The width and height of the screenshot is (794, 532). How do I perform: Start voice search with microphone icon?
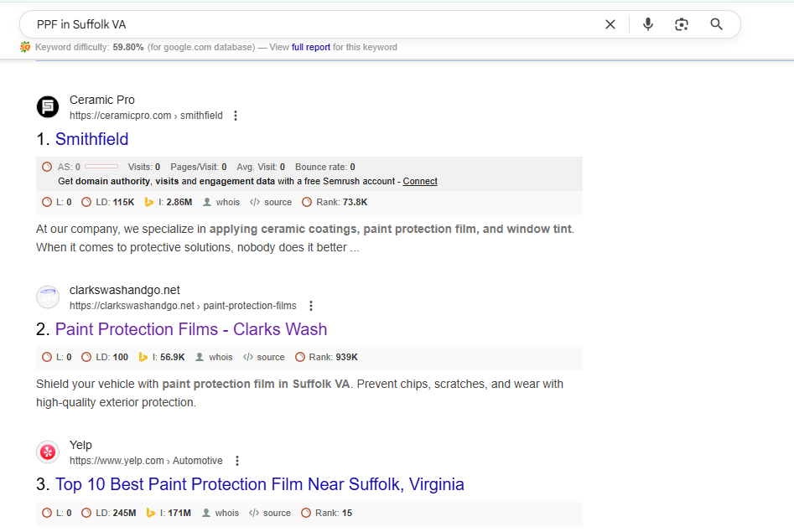[x=648, y=24]
